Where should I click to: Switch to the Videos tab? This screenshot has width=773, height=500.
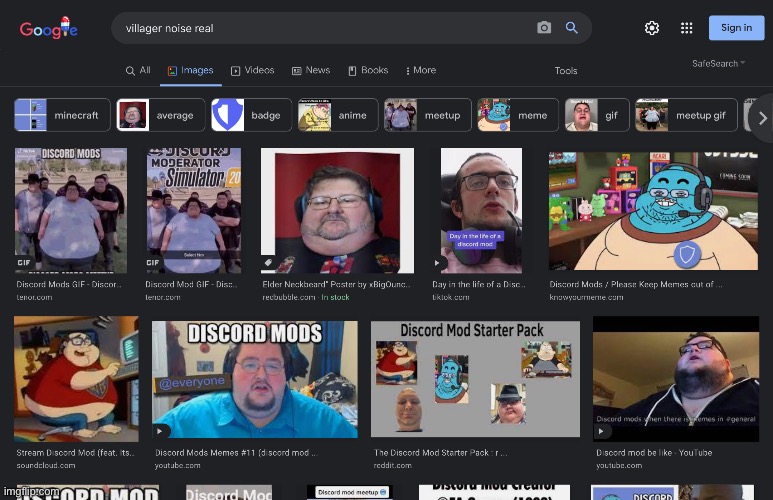252,71
